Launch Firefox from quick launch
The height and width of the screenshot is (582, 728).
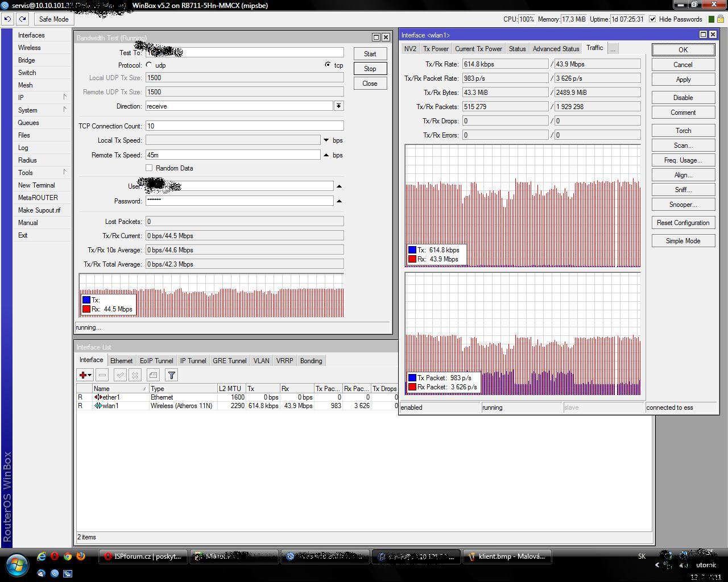click(81, 556)
